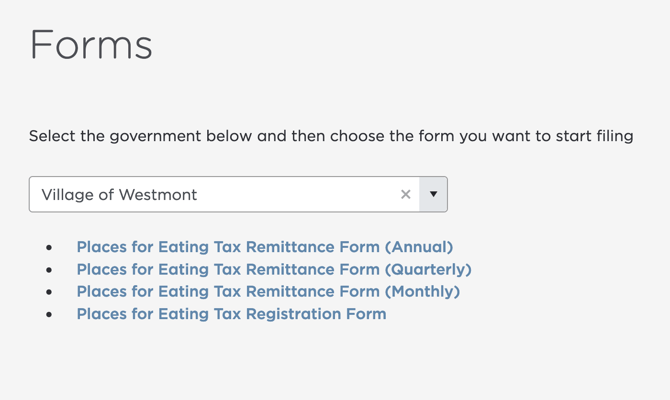Clear the Village of Westmont selection
This screenshot has width=670, height=400.
[x=405, y=195]
